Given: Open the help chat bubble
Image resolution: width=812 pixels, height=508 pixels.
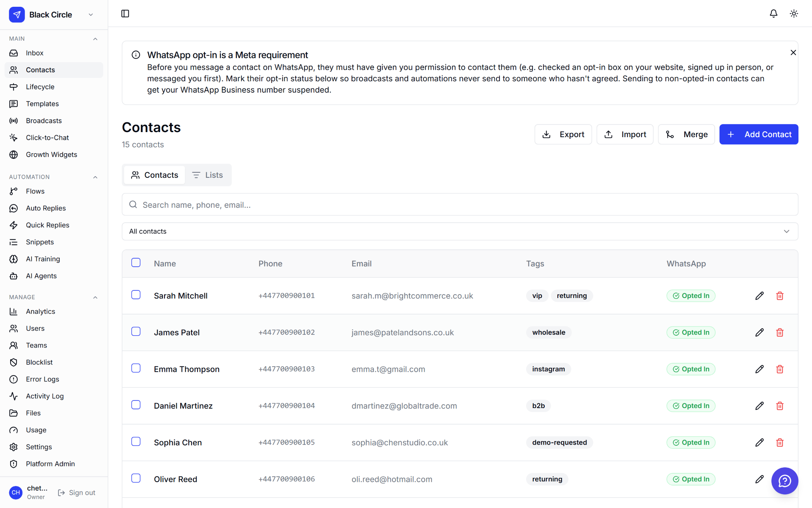Looking at the screenshot, I should pyautogui.click(x=785, y=480).
